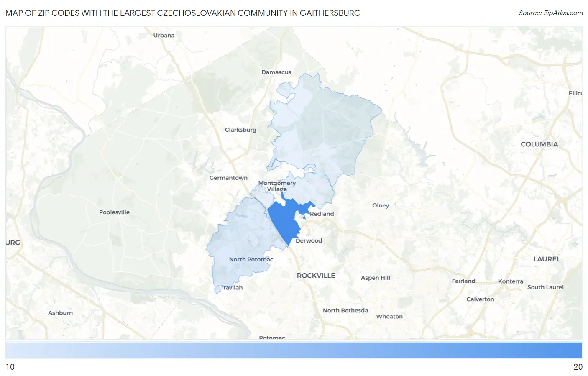
Task: Click the Aspen Hill label
Action: (376, 278)
